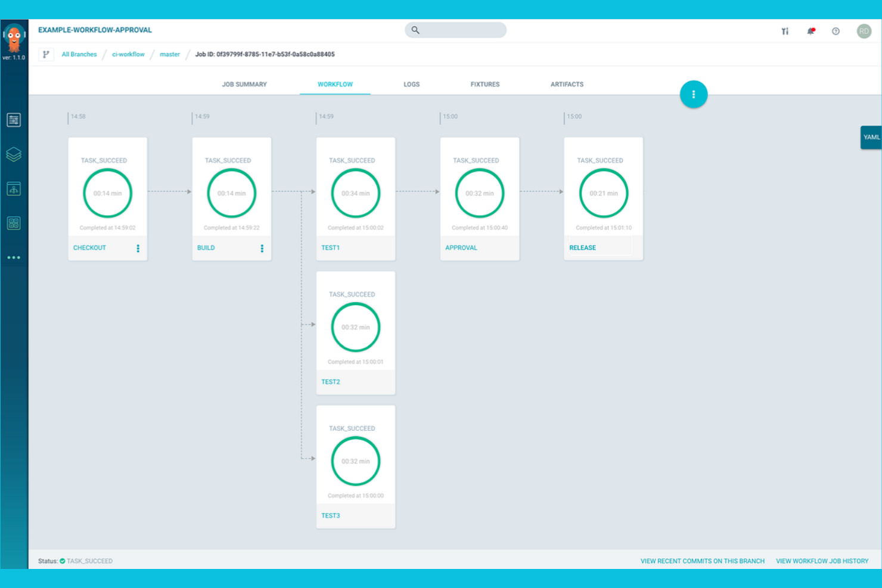Expand the more options ellipsis in sidebar
This screenshot has width=882, height=588.
point(14,257)
